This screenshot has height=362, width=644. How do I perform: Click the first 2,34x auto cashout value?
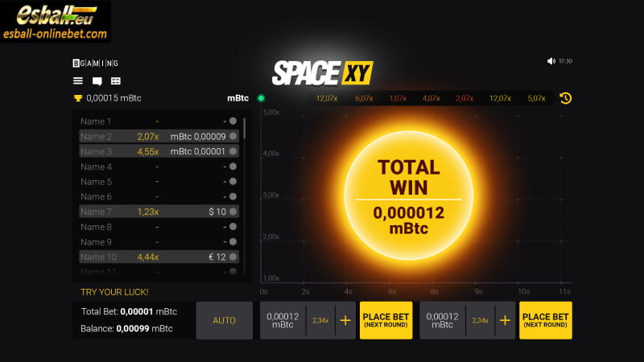click(320, 320)
